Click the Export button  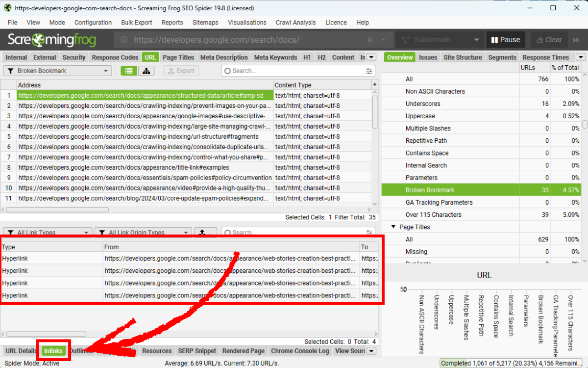click(181, 71)
